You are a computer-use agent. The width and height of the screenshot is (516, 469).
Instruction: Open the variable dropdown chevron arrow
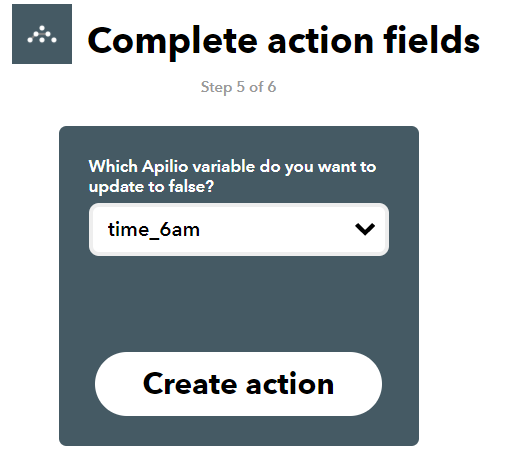click(365, 229)
